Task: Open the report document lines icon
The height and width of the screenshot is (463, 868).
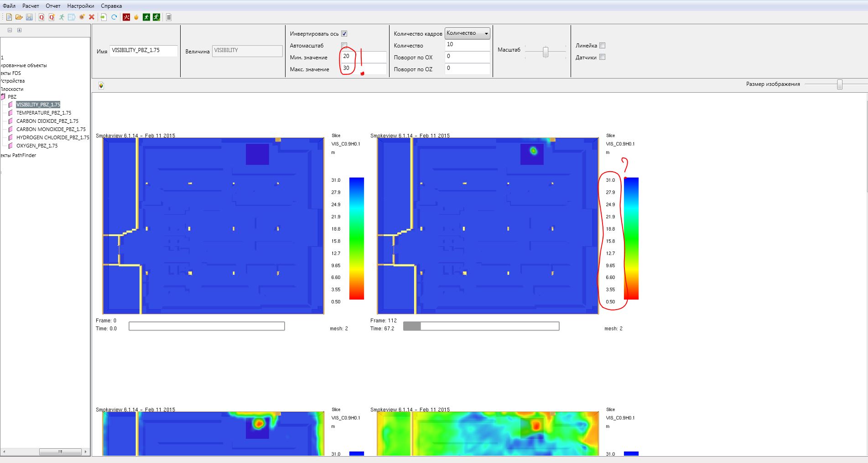Action: point(169,17)
